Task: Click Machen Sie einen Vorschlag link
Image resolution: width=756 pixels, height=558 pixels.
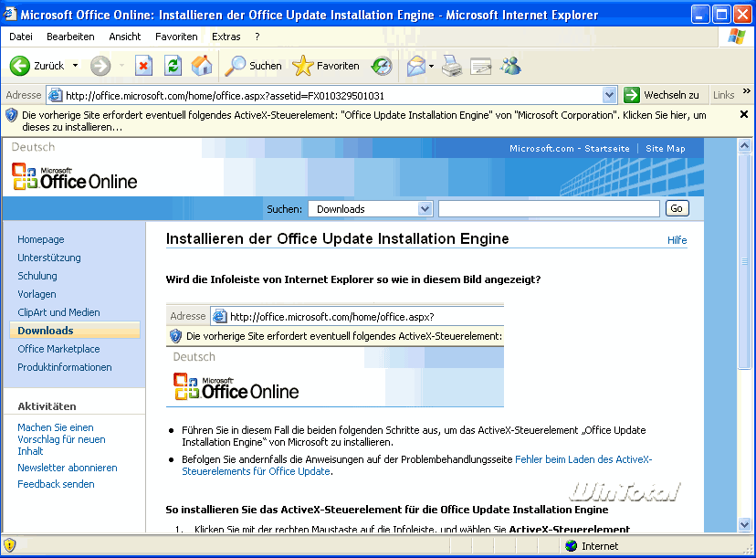Action: coord(61,439)
